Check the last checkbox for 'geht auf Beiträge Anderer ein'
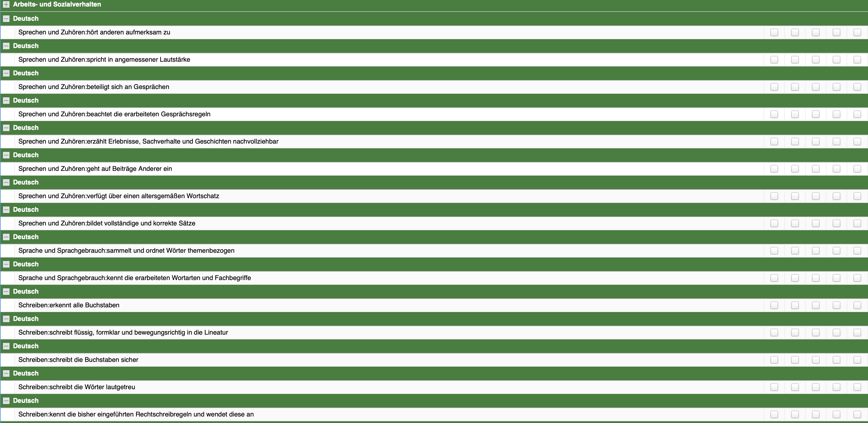Screen dimensions: 868x423 click(857, 169)
